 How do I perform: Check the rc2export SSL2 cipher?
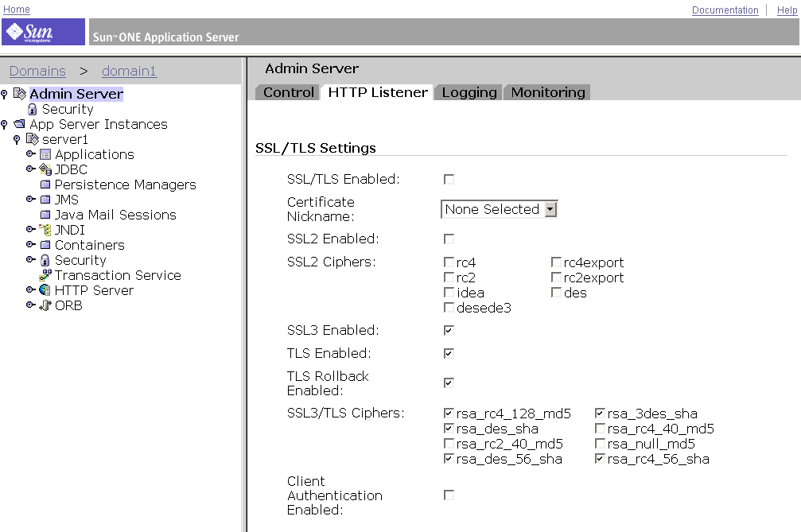(556, 278)
